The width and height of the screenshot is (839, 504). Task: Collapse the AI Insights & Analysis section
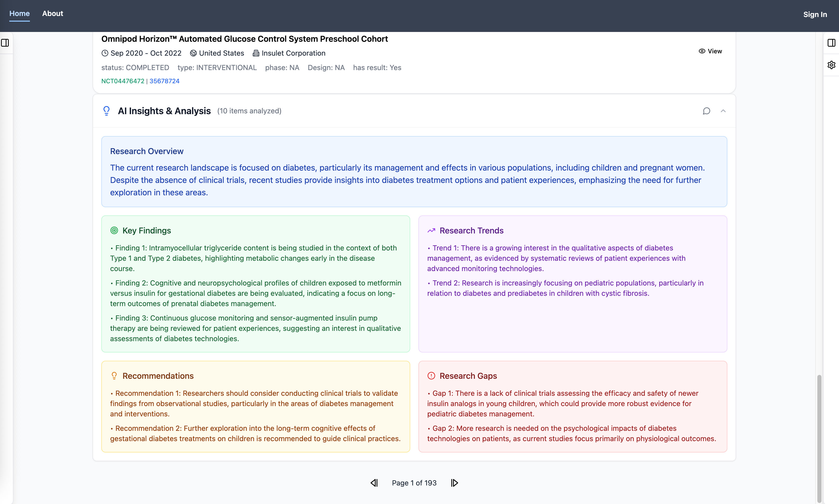point(723,111)
